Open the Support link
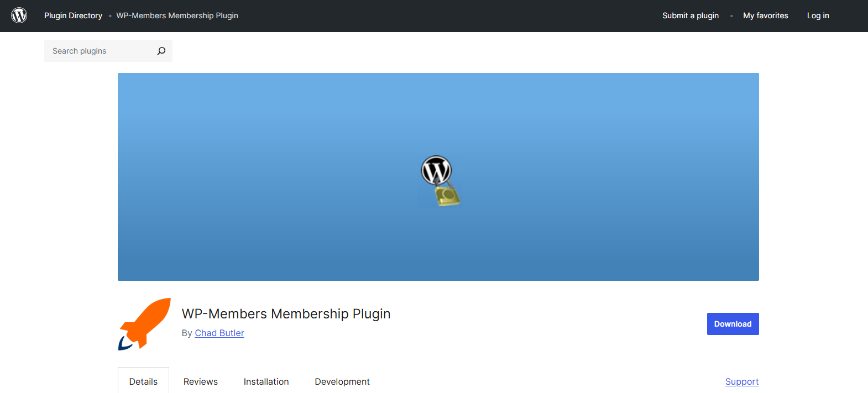The image size is (868, 393). (742, 381)
